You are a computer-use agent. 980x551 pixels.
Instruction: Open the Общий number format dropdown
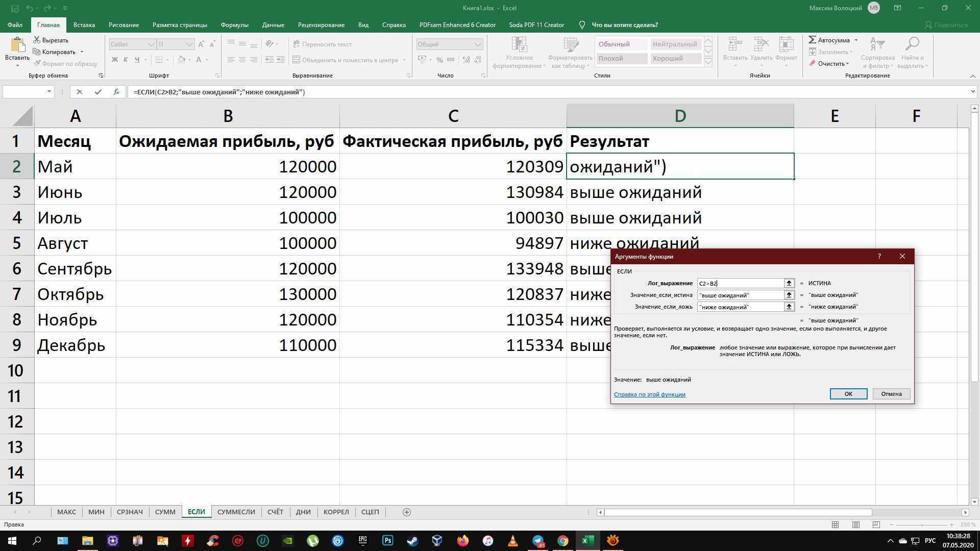478,44
